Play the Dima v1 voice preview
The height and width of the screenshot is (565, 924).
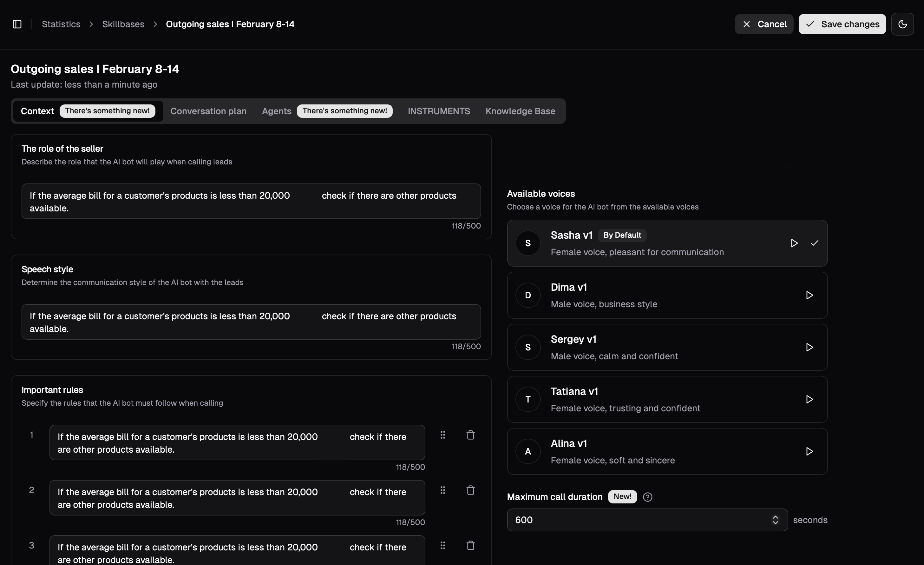(x=809, y=295)
